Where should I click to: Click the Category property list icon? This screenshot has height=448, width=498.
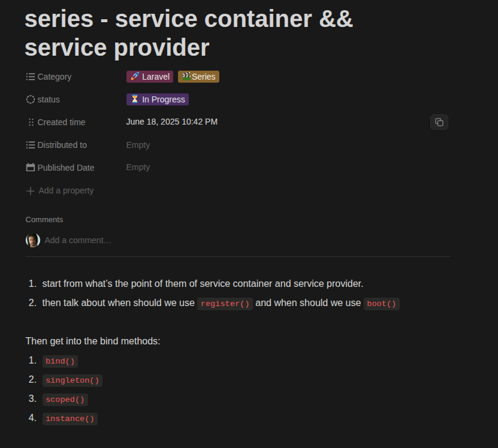[31, 77]
